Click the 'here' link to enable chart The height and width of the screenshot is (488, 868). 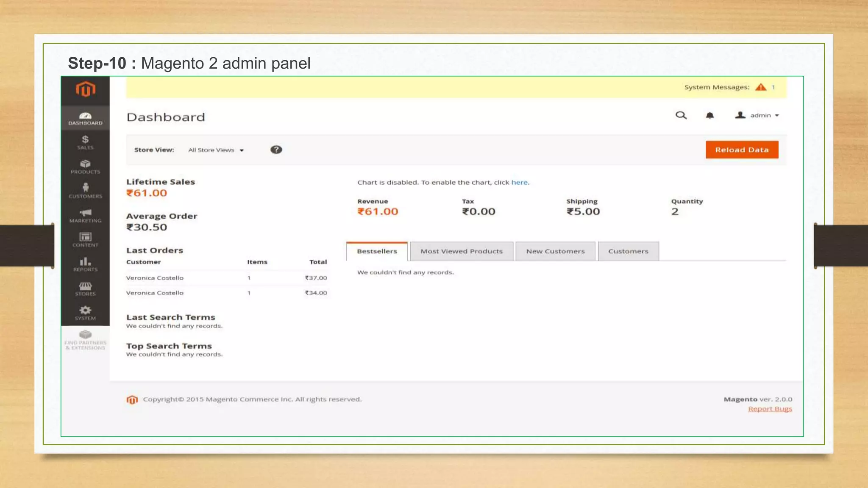520,182
